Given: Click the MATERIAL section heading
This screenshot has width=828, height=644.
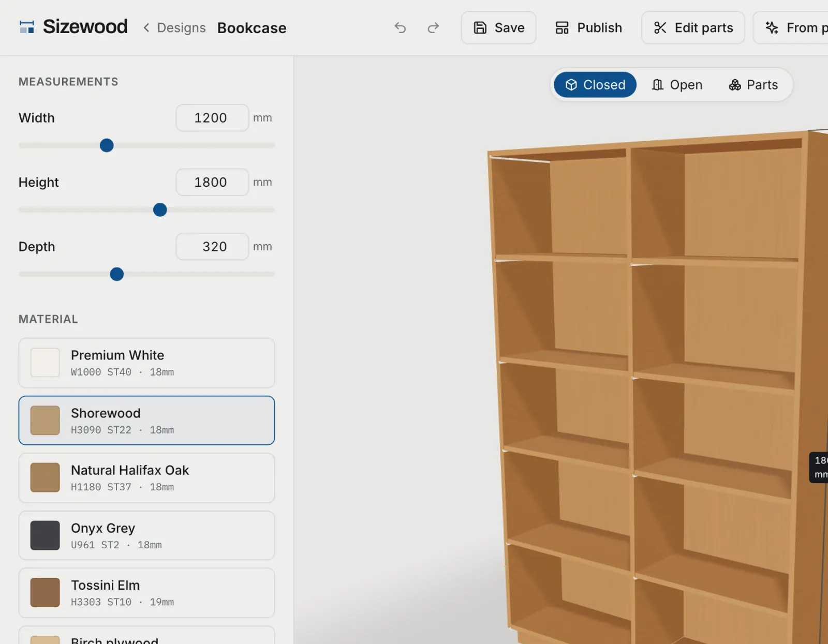Looking at the screenshot, I should click(48, 319).
